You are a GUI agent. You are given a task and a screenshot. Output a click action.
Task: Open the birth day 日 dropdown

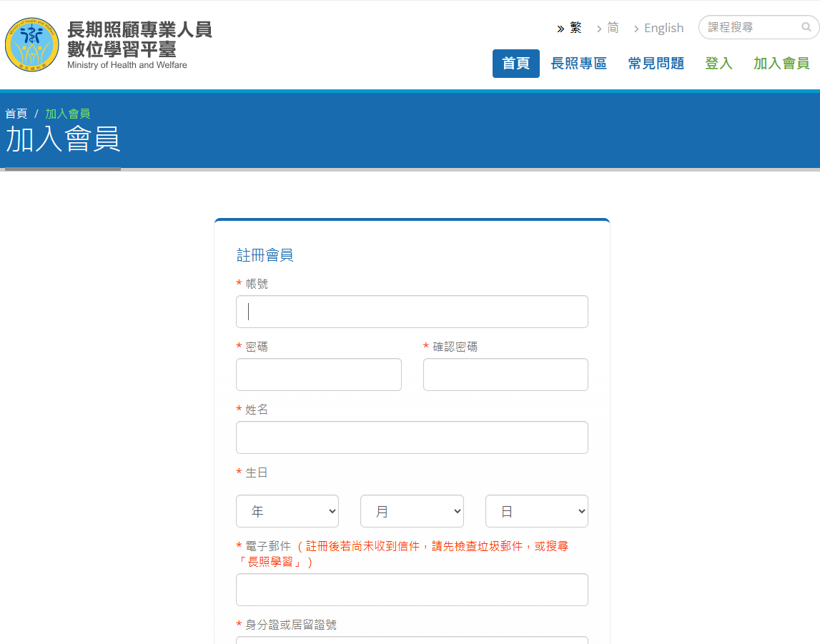(x=536, y=511)
